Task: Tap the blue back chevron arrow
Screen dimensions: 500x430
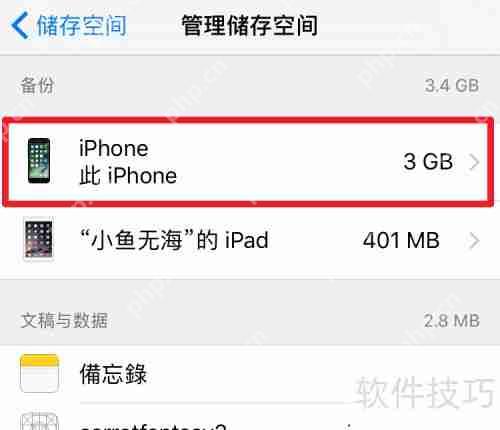Action: [19, 25]
